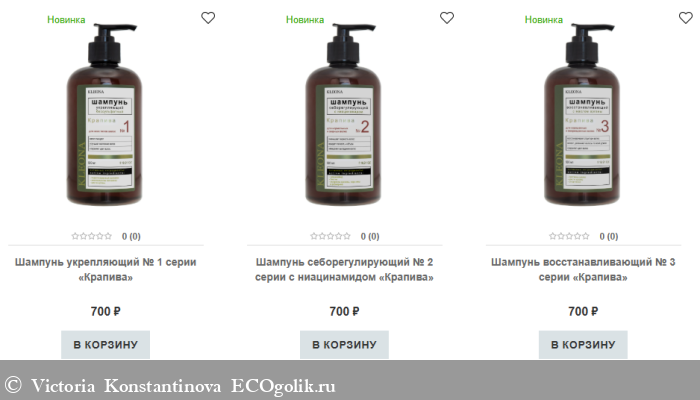
Task: Add strengthening shampoo No. 1 to wishlist heart
Action: coord(208,18)
